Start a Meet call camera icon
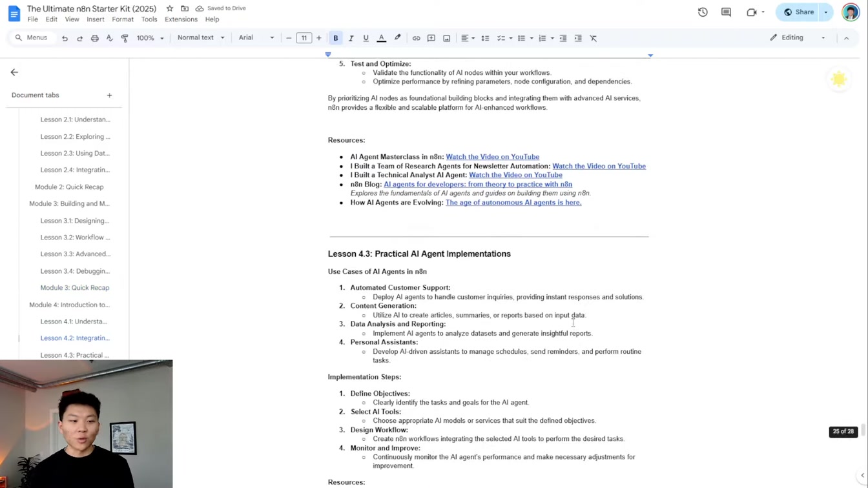Image resolution: width=868 pixels, height=488 pixels. 752,12
